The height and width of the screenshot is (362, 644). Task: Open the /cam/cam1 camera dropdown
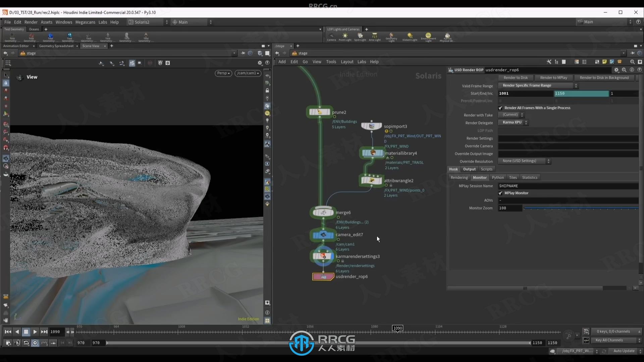[x=248, y=73]
